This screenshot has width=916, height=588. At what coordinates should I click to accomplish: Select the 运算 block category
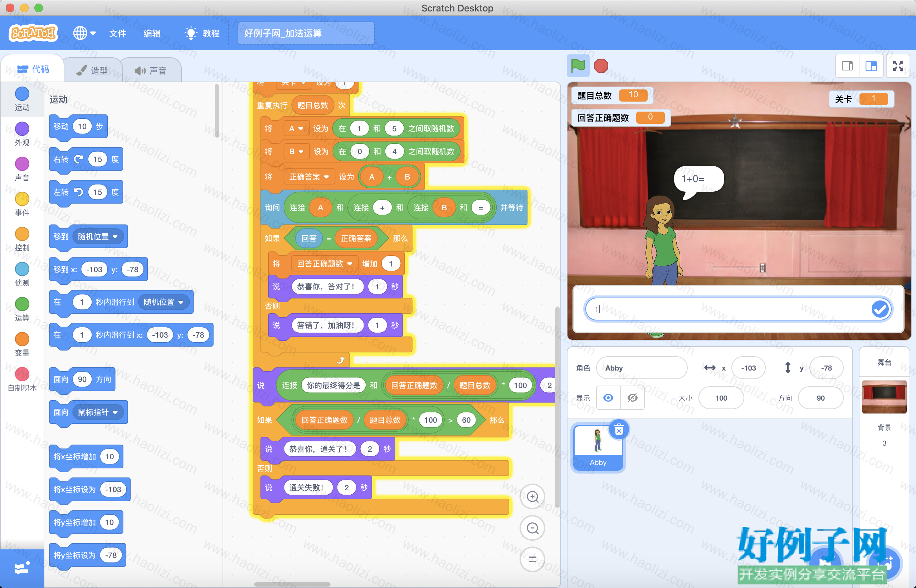click(22, 310)
